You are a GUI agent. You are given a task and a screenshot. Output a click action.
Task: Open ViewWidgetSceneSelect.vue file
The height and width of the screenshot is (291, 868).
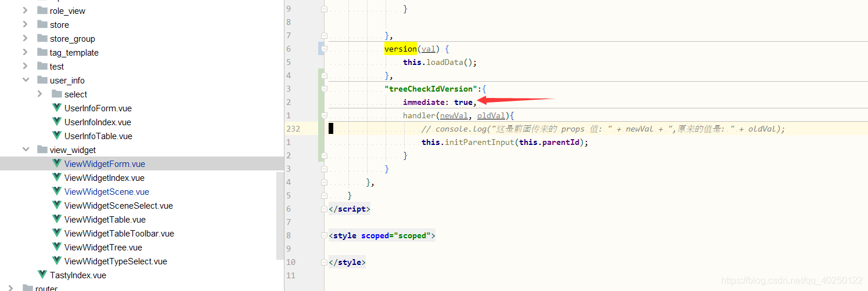pos(118,205)
